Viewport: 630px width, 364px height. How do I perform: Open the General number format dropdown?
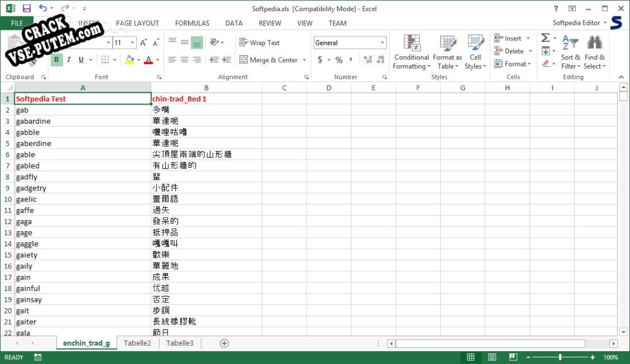pos(382,42)
